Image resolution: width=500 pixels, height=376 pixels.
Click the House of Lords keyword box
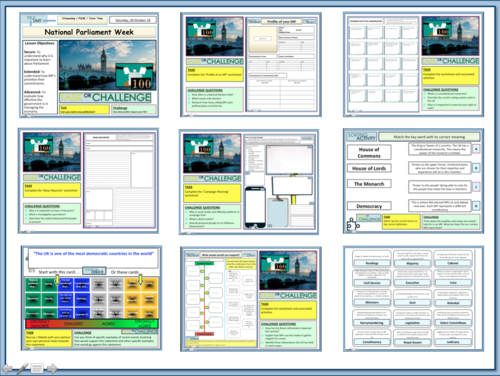coord(369,168)
